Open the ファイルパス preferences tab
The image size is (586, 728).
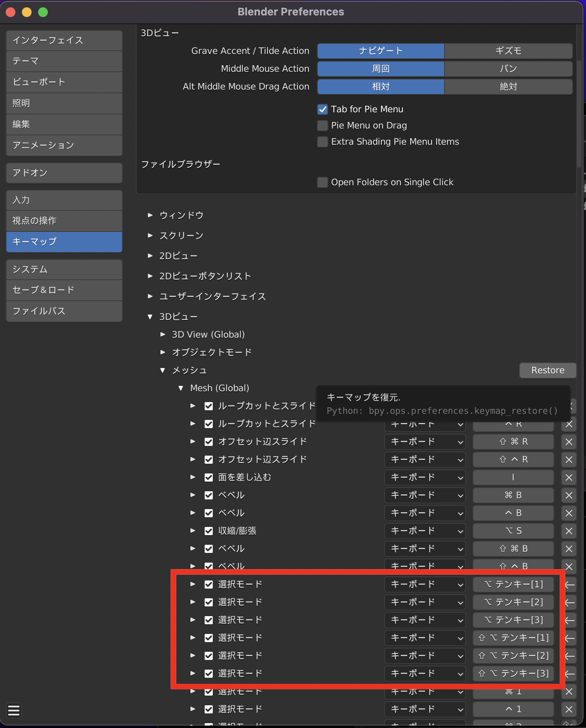coord(64,311)
